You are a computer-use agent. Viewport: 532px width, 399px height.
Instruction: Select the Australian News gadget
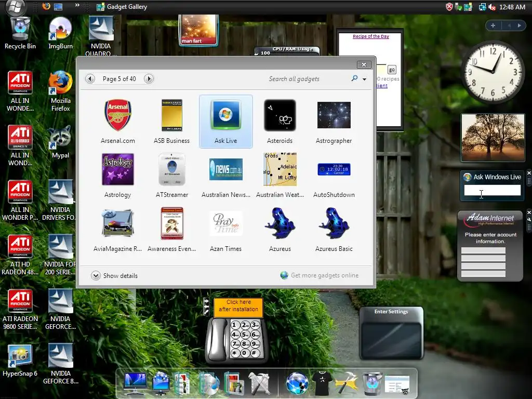[x=225, y=176]
